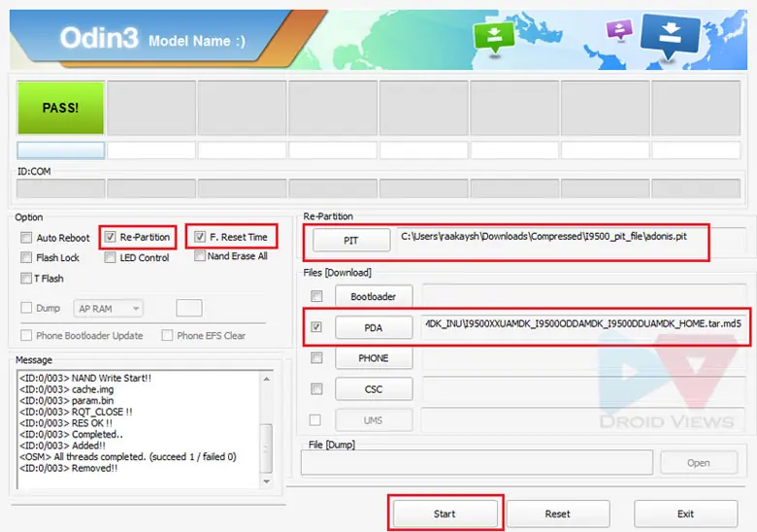Click the PHONE file path field

[584, 358]
